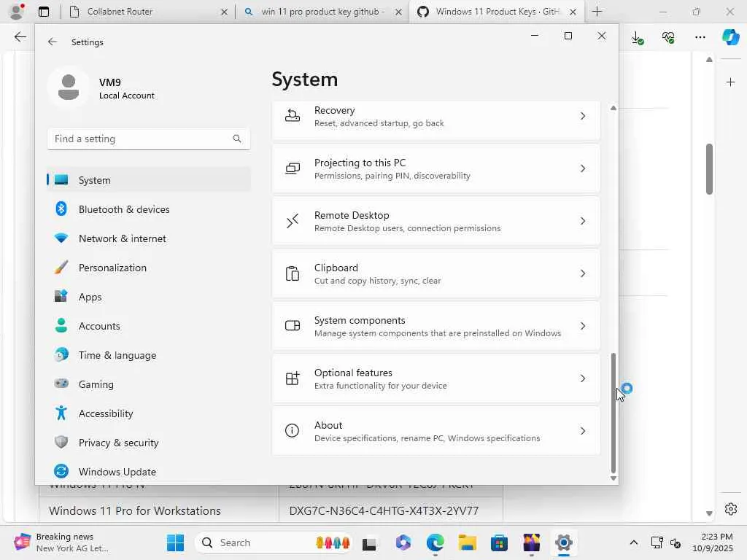The height and width of the screenshot is (560, 747).
Task: Click the System components icon
Action: pyautogui.click(x=292, y=326)
